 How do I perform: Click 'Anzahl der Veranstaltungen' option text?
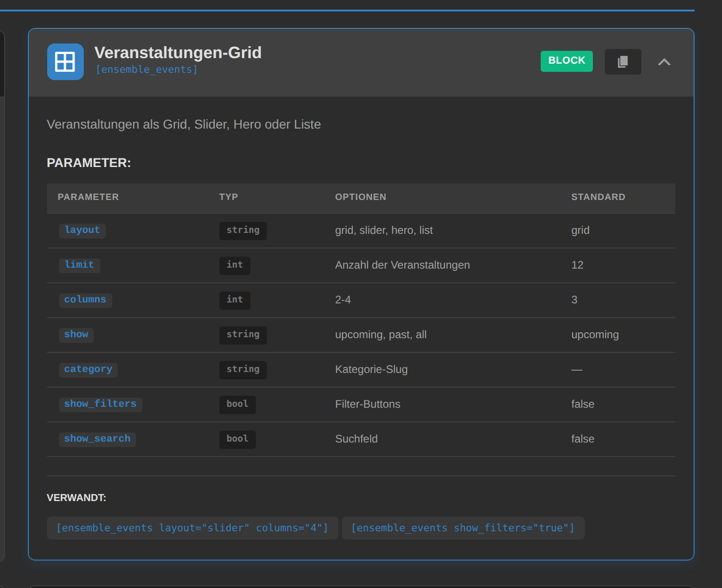point(402,265)
